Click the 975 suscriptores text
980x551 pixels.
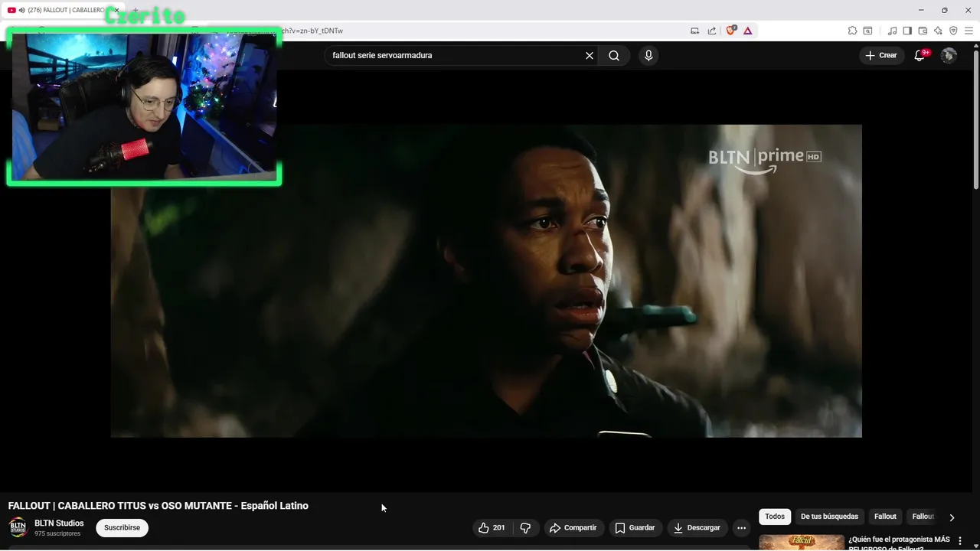pos(57,533)
